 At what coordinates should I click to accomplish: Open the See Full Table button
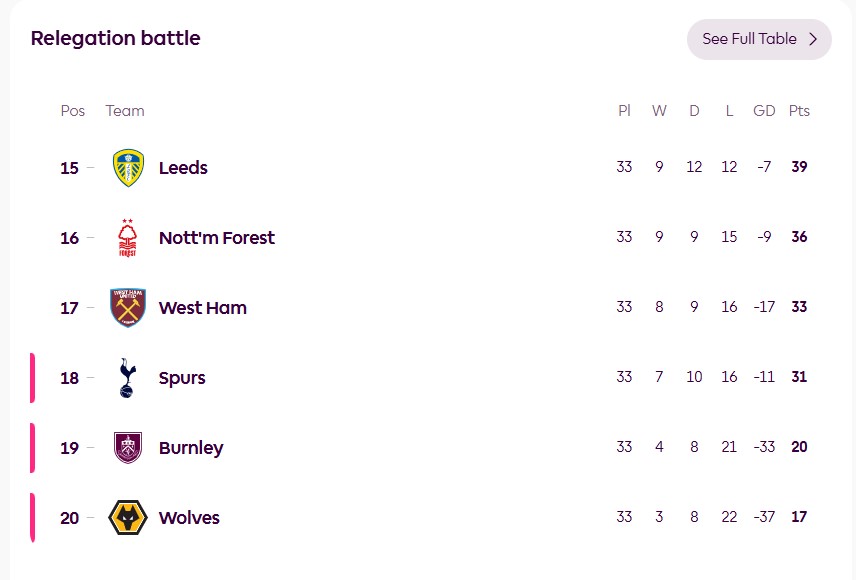750,39
